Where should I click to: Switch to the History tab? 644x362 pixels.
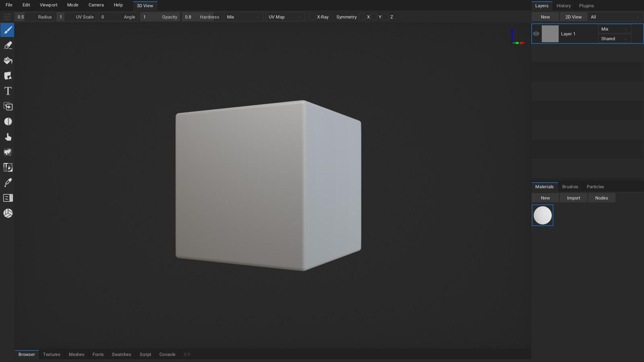[x=563, y=6]
